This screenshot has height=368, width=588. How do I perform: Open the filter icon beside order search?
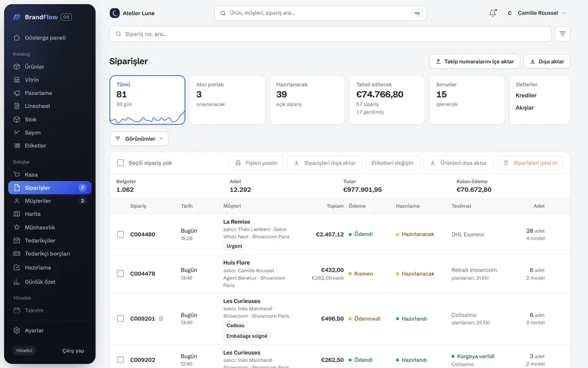point(562,34)
